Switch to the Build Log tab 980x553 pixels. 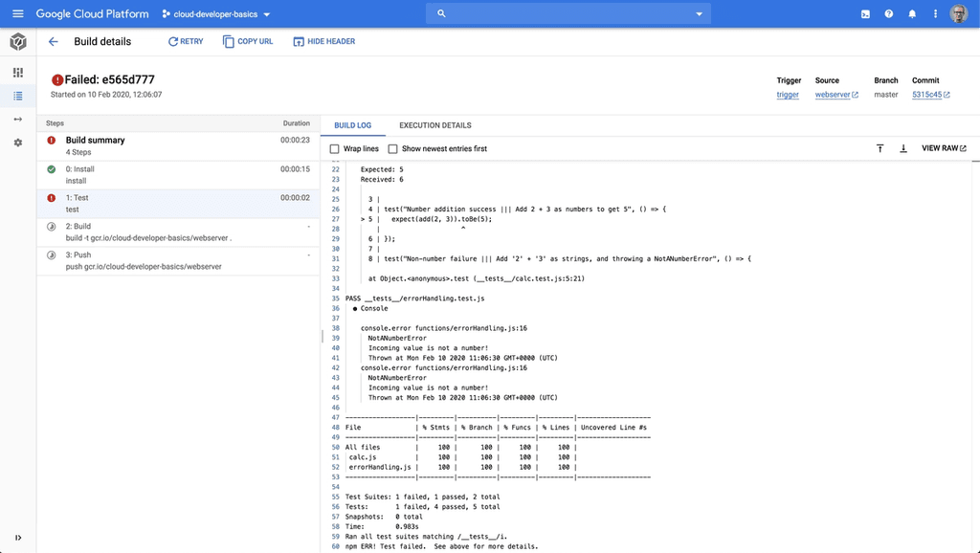351,125
